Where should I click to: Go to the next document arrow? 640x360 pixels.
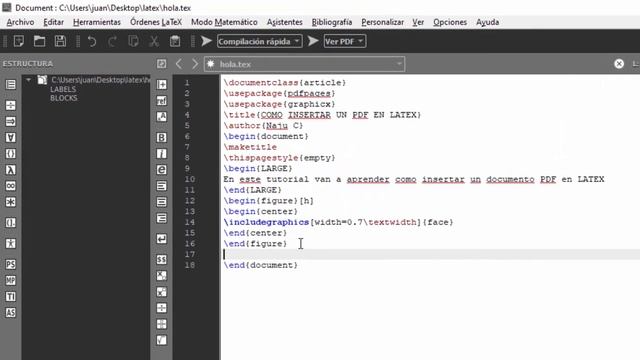pyautogui.click(x=195, y=64)
